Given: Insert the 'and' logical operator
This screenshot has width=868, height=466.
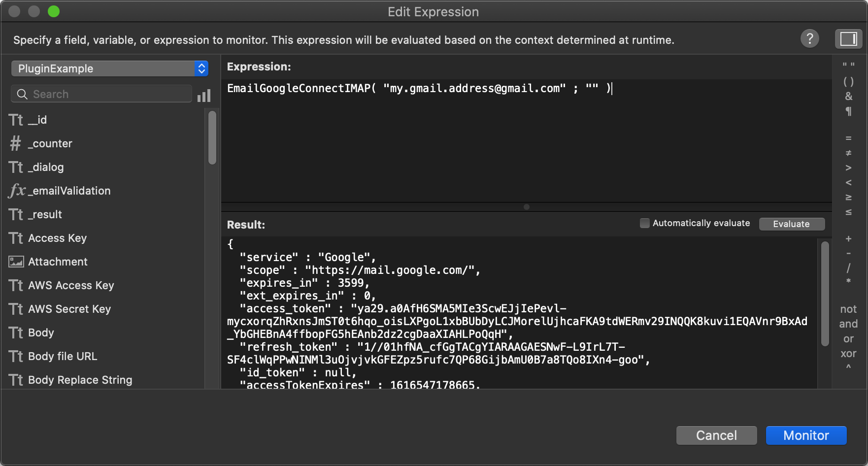Looking at the screenshot, I should click(848, 324).
